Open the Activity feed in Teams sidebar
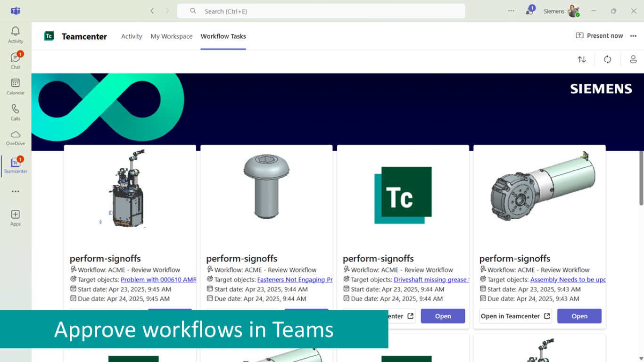 [x=16, y=35]
